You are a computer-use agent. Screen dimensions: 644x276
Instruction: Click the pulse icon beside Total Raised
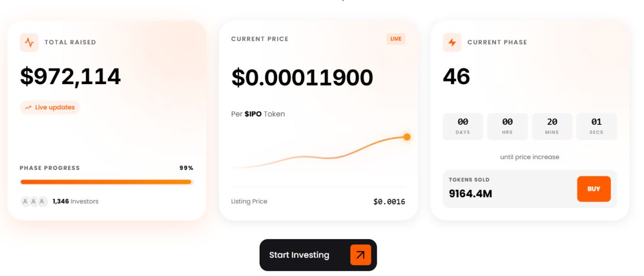(29, 42)
